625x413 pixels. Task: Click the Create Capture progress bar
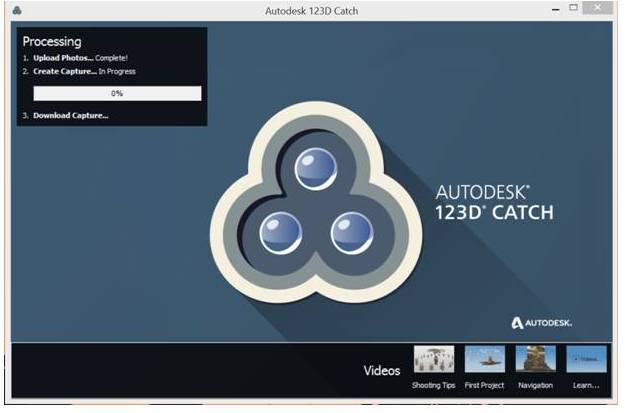pos(117,93)
